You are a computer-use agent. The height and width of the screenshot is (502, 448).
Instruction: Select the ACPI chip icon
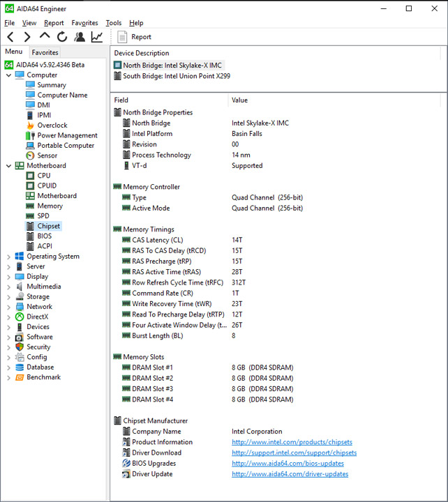30,247
